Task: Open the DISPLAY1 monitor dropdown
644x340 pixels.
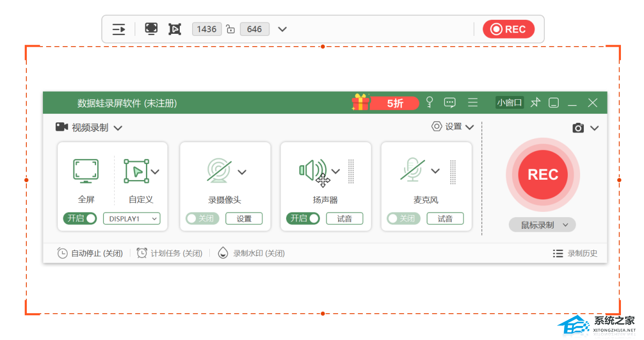Action: pos(131,218)
